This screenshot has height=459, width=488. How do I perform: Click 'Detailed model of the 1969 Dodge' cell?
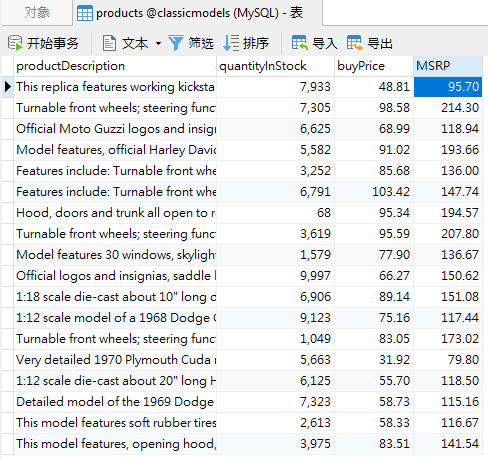coord(115,402)
